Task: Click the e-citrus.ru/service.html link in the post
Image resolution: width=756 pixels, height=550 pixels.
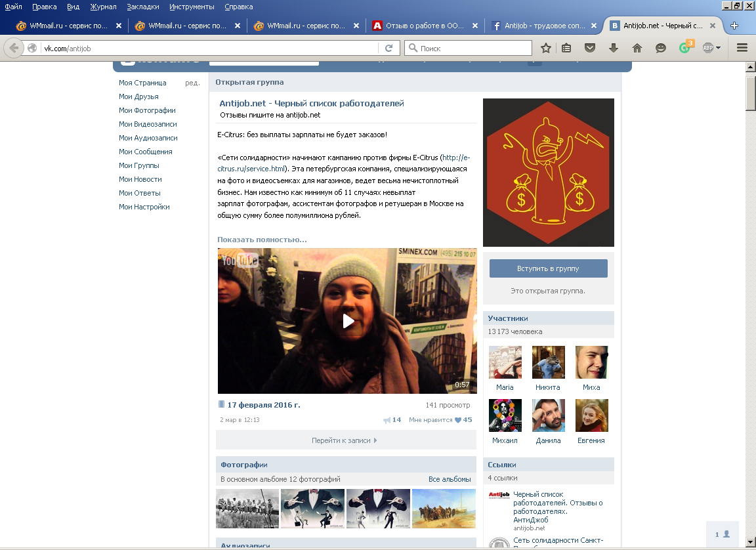Action: 251,169
